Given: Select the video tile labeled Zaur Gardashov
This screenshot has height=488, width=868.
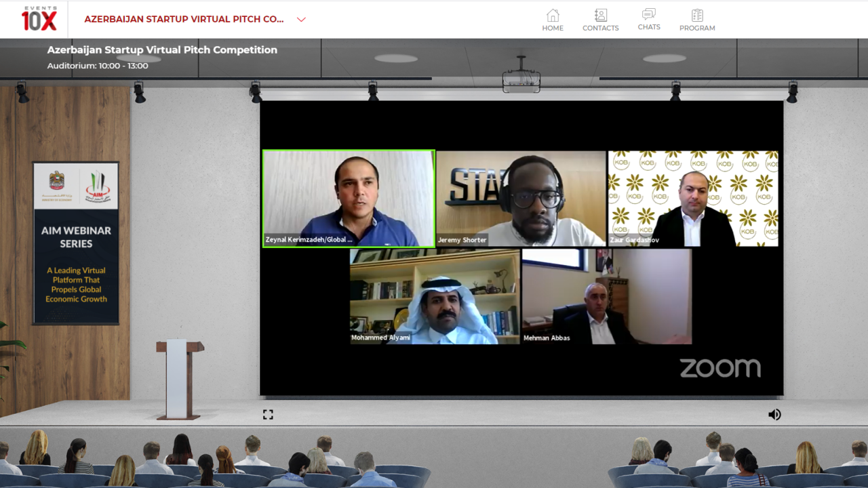Looking at the screenshot, I should point(692,198).
